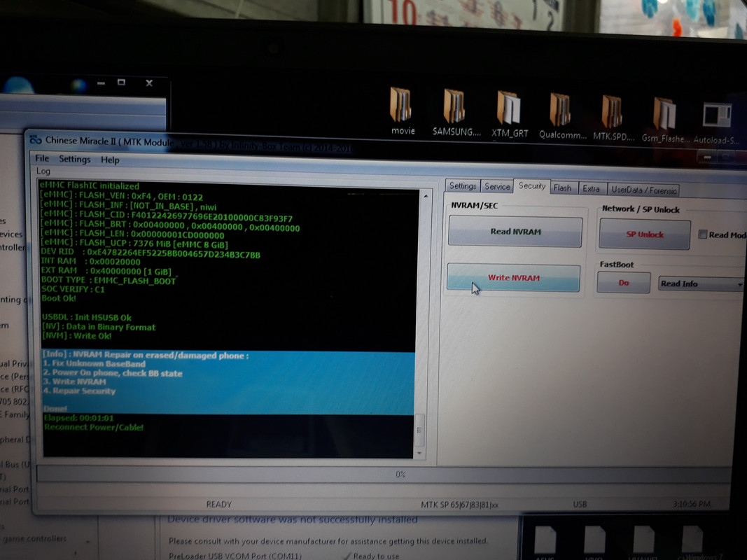Click the USB status bar entry
Screen dimensions: 747x560
[580, 504]
